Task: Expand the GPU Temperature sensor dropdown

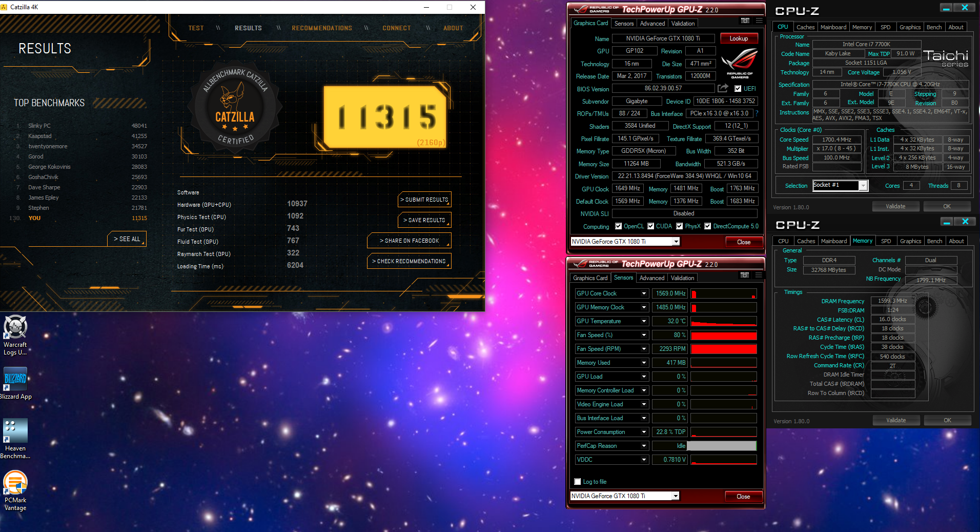Action: [644, 321]
